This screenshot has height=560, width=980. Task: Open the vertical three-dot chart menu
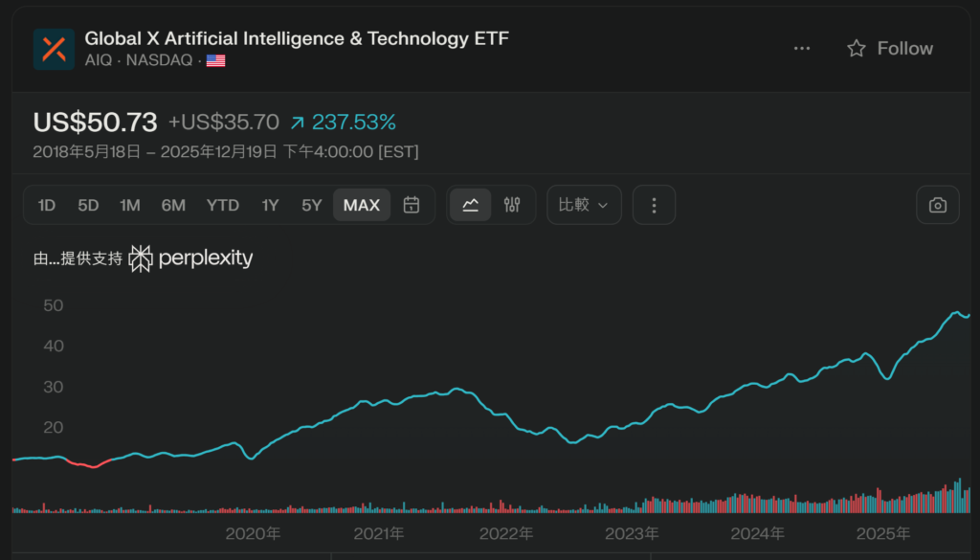tap(655, 205)
